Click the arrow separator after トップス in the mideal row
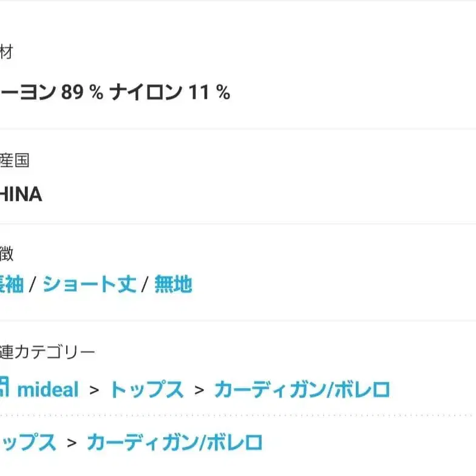Image resolution: width=476 pixels, height=476 pixels. coord(199,390)
